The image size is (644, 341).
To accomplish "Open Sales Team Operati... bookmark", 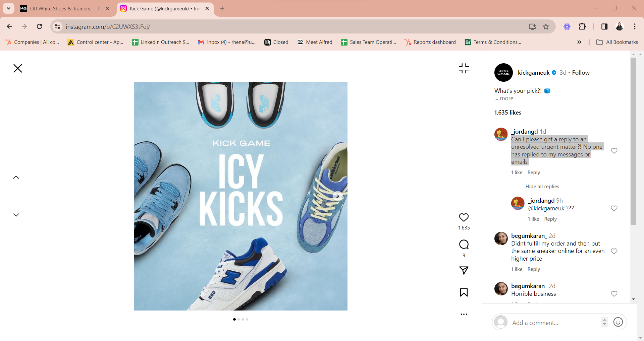I will point(369,42).
